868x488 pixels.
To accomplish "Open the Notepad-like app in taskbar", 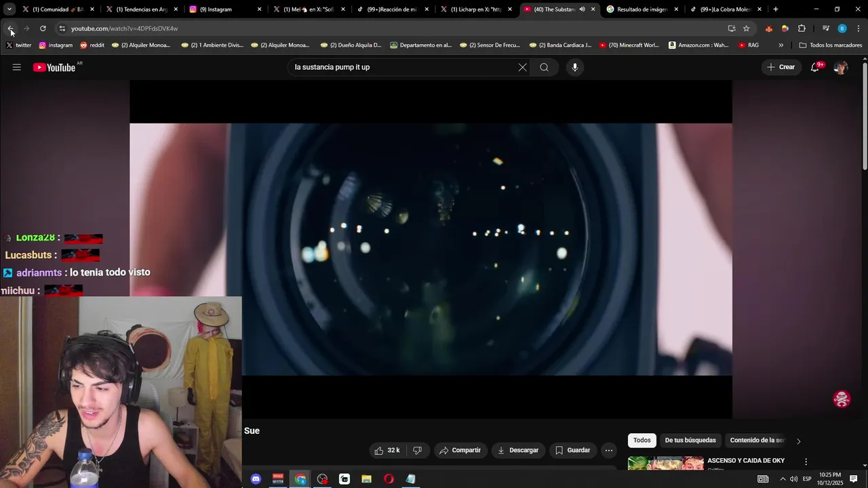I will [411, 479].
